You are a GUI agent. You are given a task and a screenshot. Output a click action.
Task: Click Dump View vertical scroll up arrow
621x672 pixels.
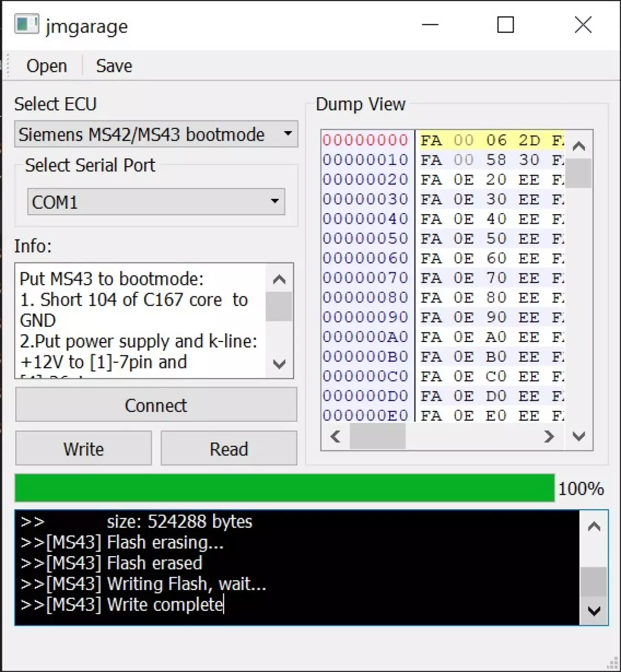point(579,146)
